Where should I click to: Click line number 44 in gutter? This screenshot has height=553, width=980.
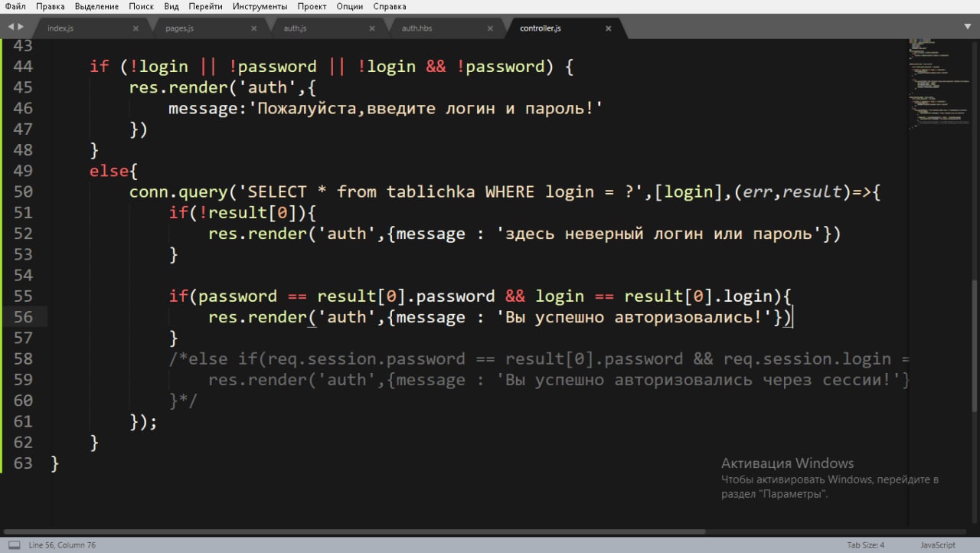point(23,67)
